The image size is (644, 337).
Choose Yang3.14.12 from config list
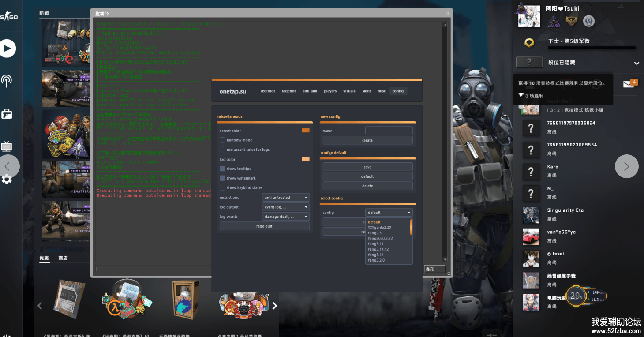378,249
